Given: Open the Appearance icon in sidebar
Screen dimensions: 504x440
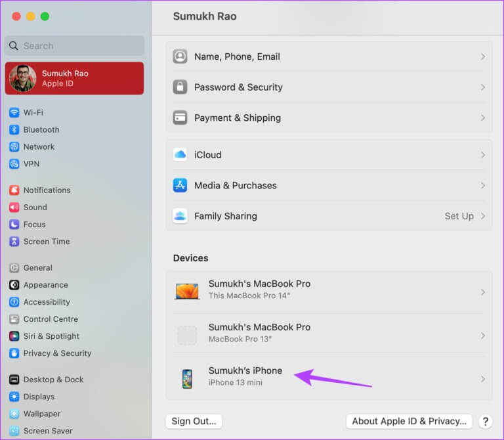Looking at the screenshot, I should click(14, 284).
